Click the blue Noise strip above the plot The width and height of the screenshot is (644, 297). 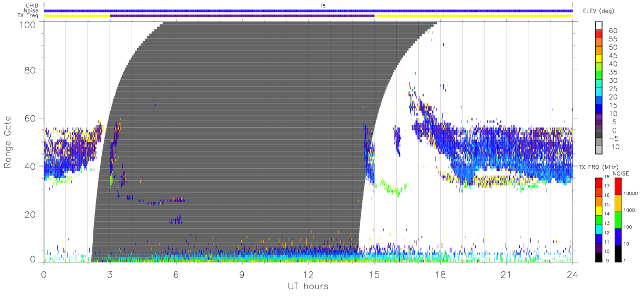[308, 10]
